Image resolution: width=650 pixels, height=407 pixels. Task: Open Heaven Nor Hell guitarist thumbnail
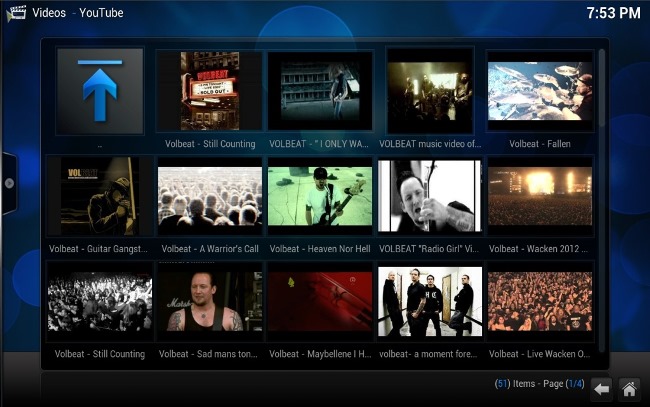tap(320, 196)
